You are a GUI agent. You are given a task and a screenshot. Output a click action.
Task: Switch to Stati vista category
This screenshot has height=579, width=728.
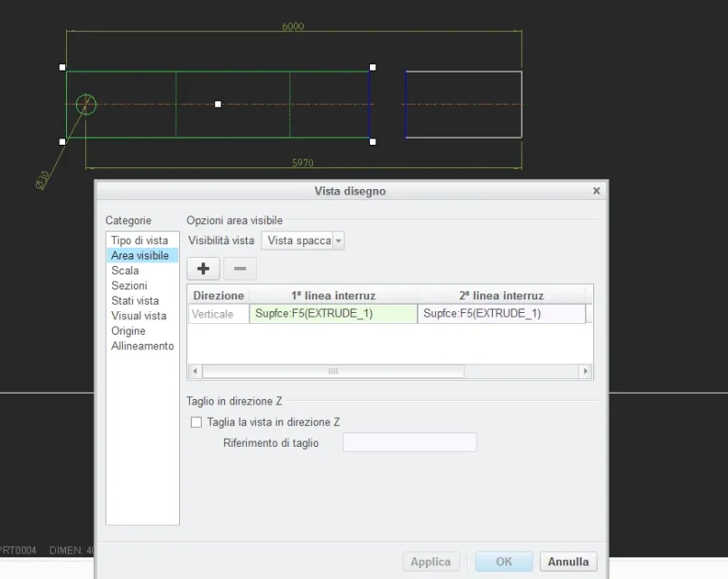pyautogui.click(x=135, y=301)
